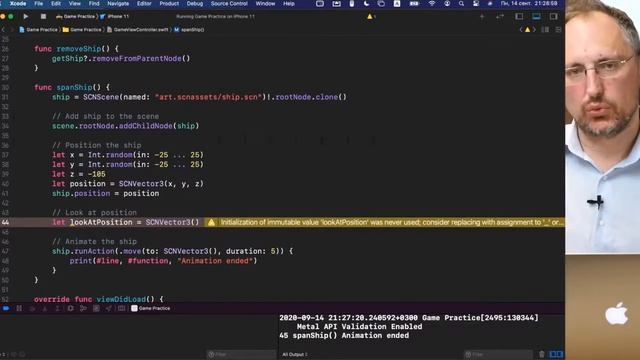Toggle variables view and console split buttons
Viewport: 640px width, 360px height.
pos(556,354)
